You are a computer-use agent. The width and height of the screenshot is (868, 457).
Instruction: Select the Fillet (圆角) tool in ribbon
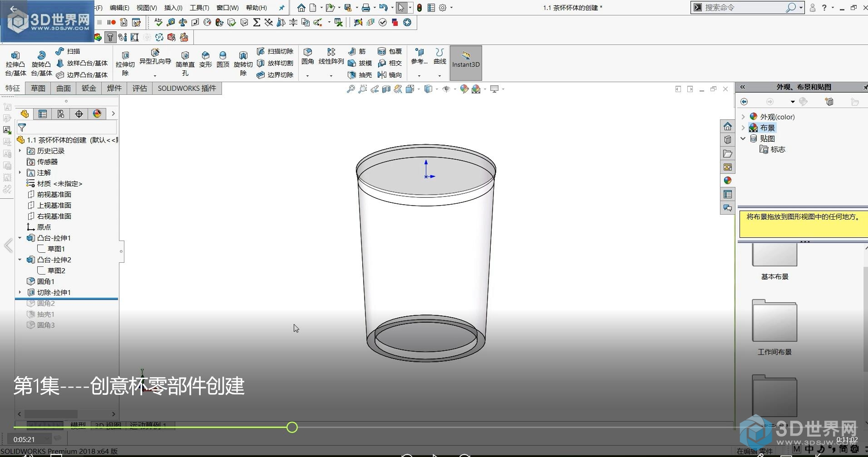click(x=308, y=56)
